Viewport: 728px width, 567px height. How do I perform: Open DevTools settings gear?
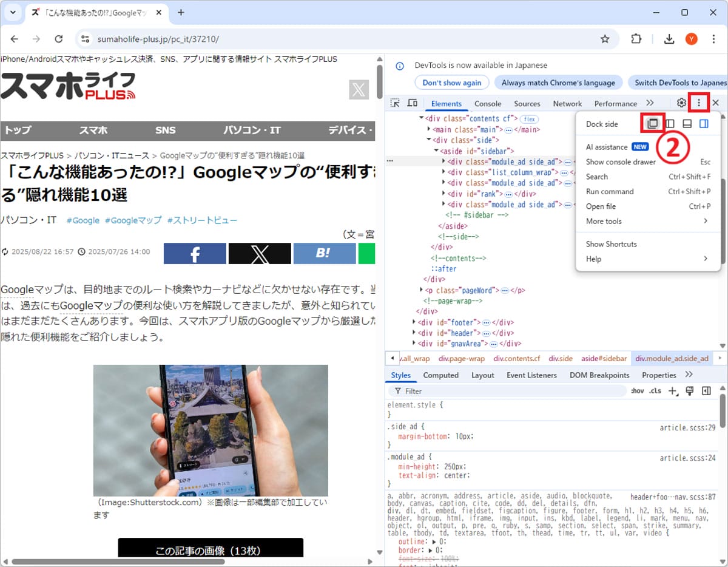681,103
